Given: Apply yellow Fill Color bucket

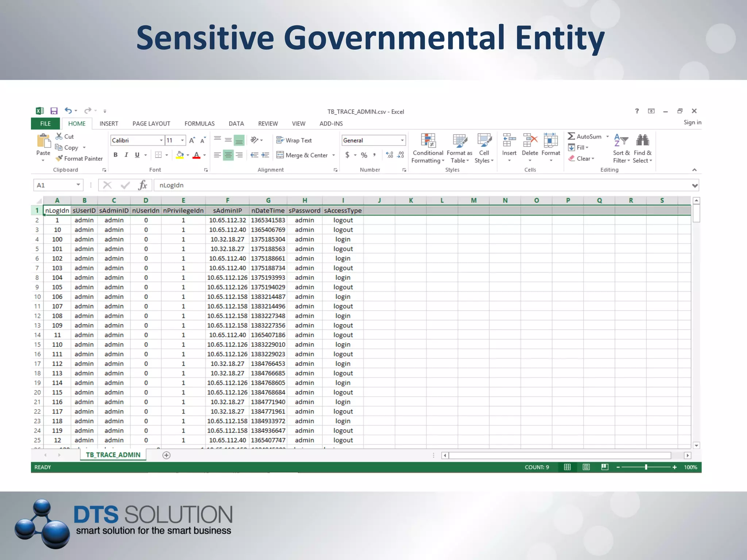Looking at the screenshot, I should pyautogui.click(x=180, y=155).
